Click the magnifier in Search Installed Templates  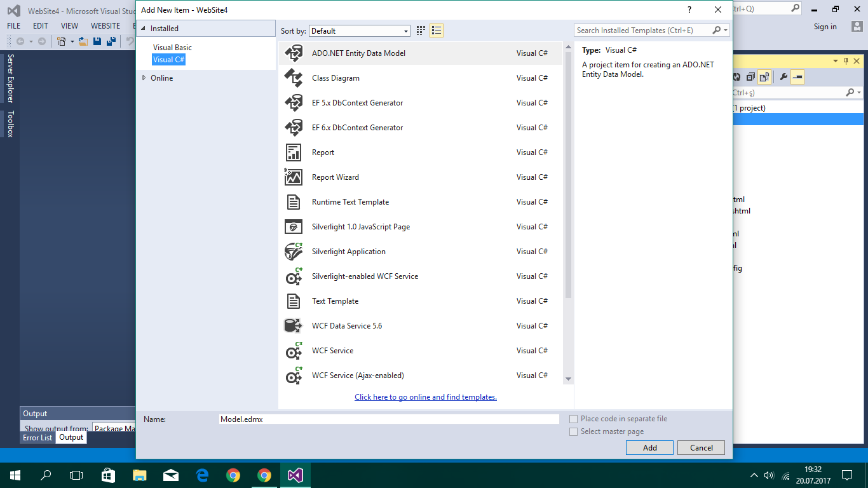717,30
